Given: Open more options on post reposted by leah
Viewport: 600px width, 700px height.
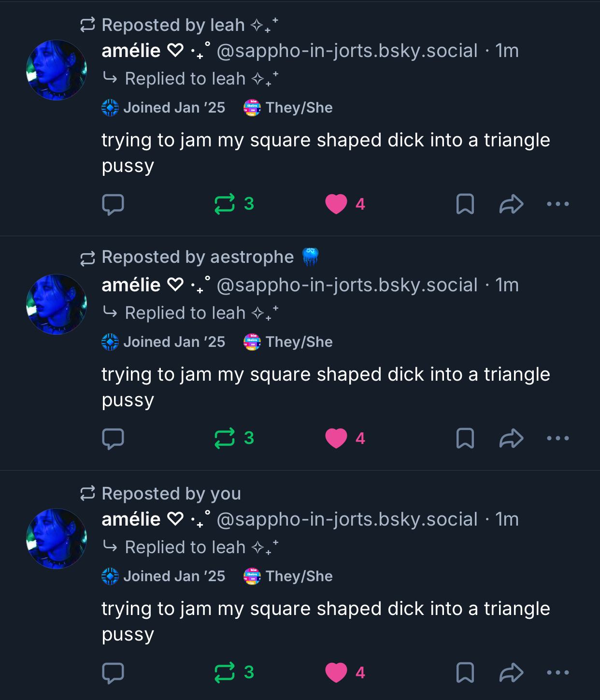Looking at the screenshot, I should (x=557, y=204).
